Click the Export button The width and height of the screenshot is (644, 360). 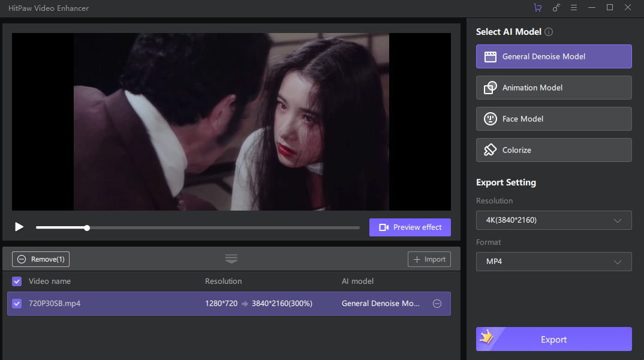[553, 339]
